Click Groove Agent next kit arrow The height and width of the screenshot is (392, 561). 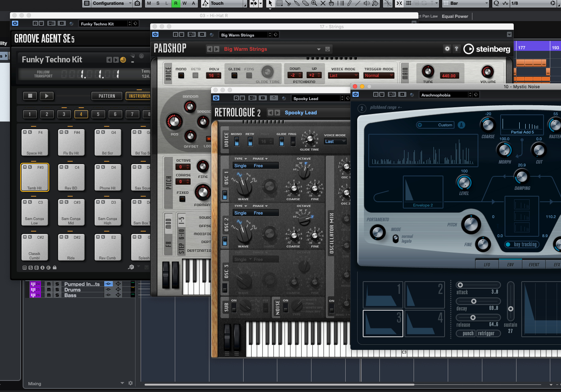tap(116, 60)
